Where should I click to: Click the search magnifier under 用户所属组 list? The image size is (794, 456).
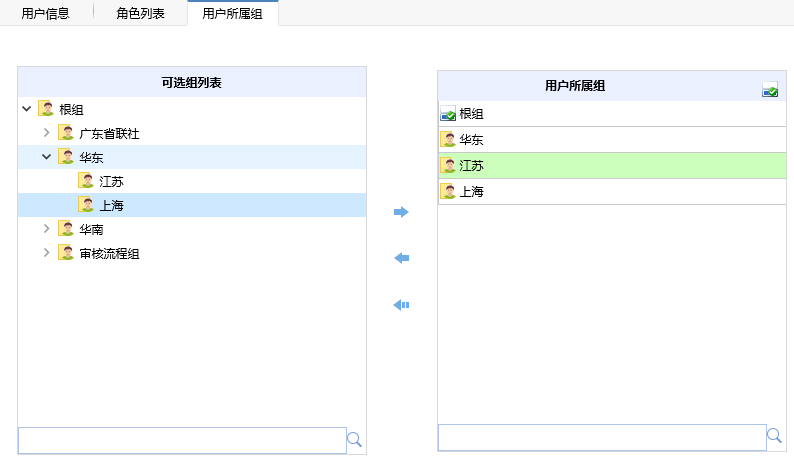point(774,435)
